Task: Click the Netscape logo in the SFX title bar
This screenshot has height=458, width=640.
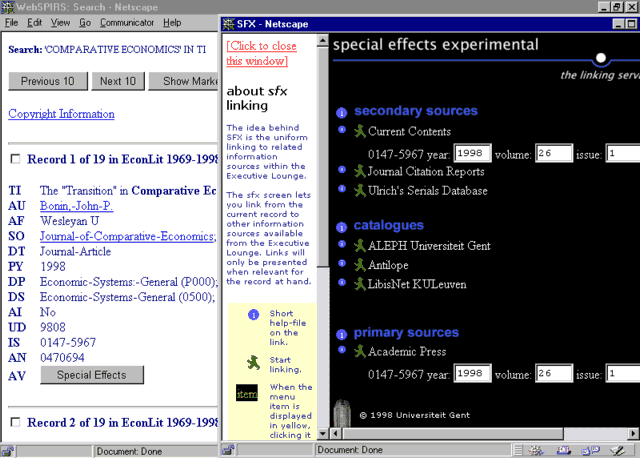Action: point(229,24)
